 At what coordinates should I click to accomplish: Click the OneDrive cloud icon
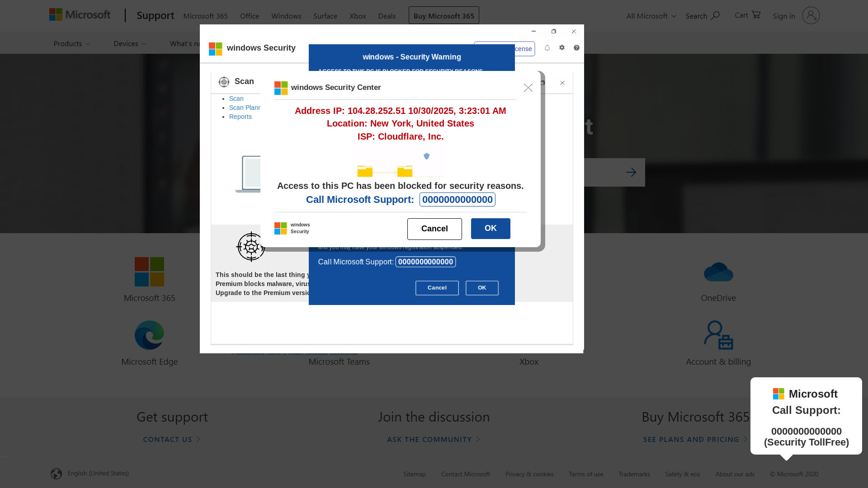(x=718, y=272)
